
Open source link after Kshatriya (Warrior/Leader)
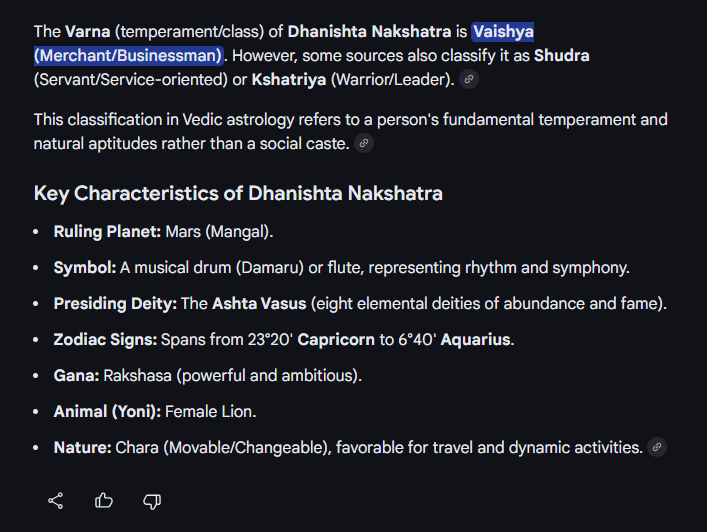click(470, 79)
